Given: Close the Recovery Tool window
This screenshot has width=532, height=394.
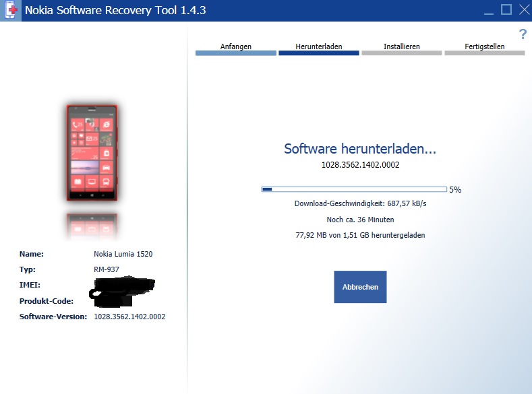Looking at the screenshot, I should 525,9.
